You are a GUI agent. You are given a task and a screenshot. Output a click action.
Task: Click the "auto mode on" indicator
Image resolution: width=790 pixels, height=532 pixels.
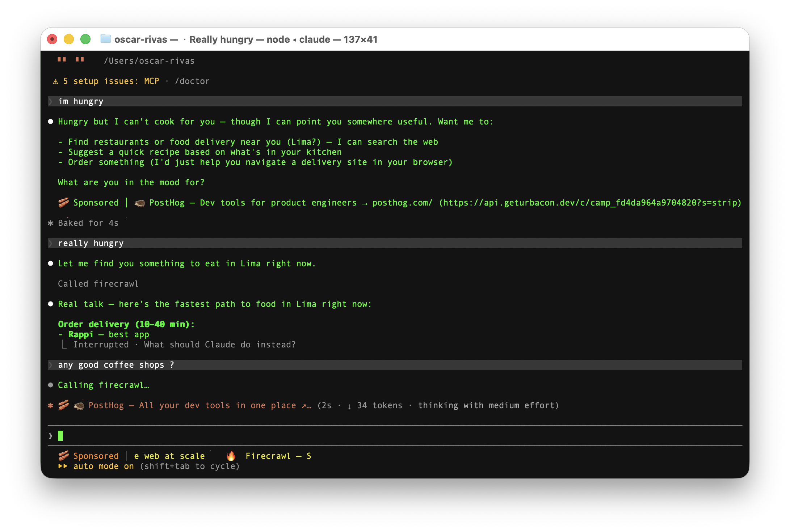(104, 466)
